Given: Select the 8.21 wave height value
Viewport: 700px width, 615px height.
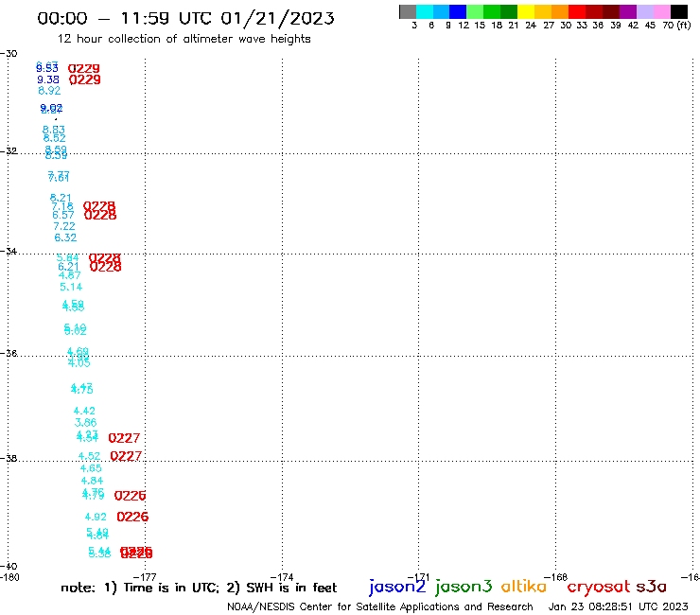Looking at the screenshot, I should (x=61, y=198).
